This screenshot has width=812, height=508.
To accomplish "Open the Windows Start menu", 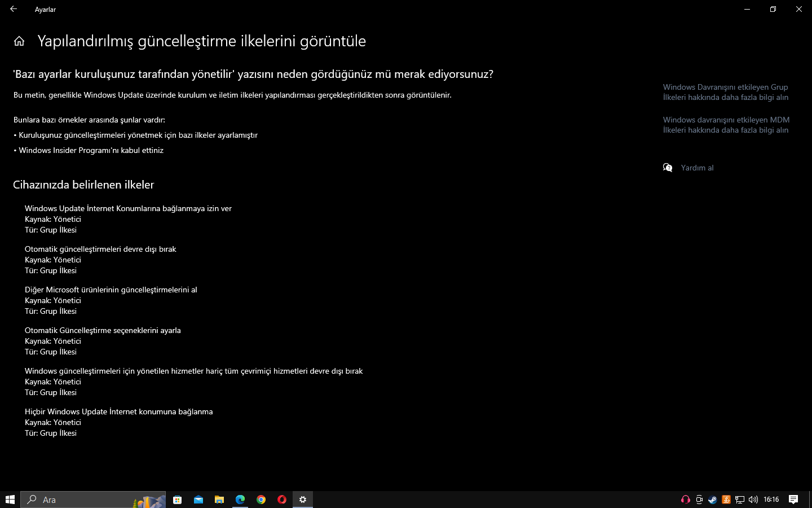I will click(10, 500).
